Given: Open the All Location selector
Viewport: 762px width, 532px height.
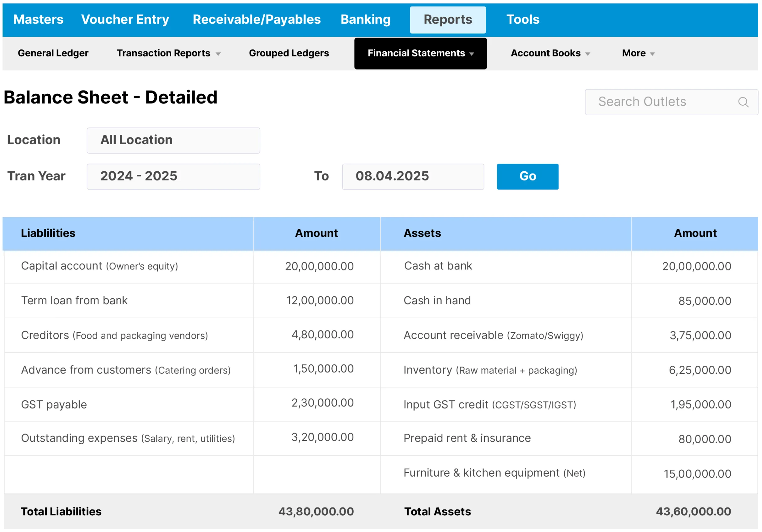Looking at the screenshot, I should 173,140.
